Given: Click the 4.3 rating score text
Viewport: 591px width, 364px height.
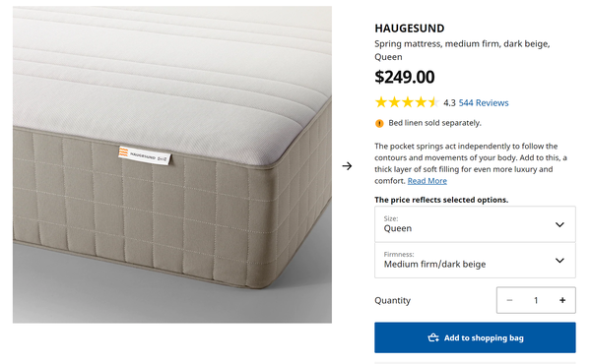Looking at the screenshot, I should click(449, 102).
